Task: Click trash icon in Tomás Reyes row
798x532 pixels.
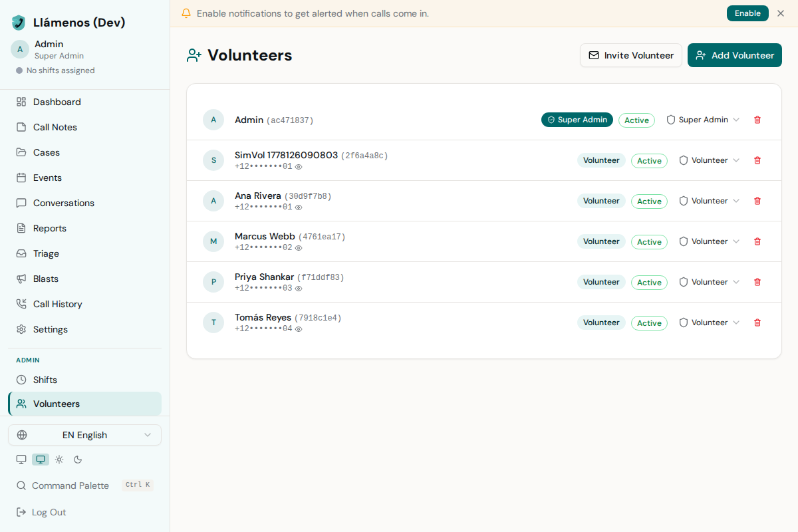Action: (757, 323)
